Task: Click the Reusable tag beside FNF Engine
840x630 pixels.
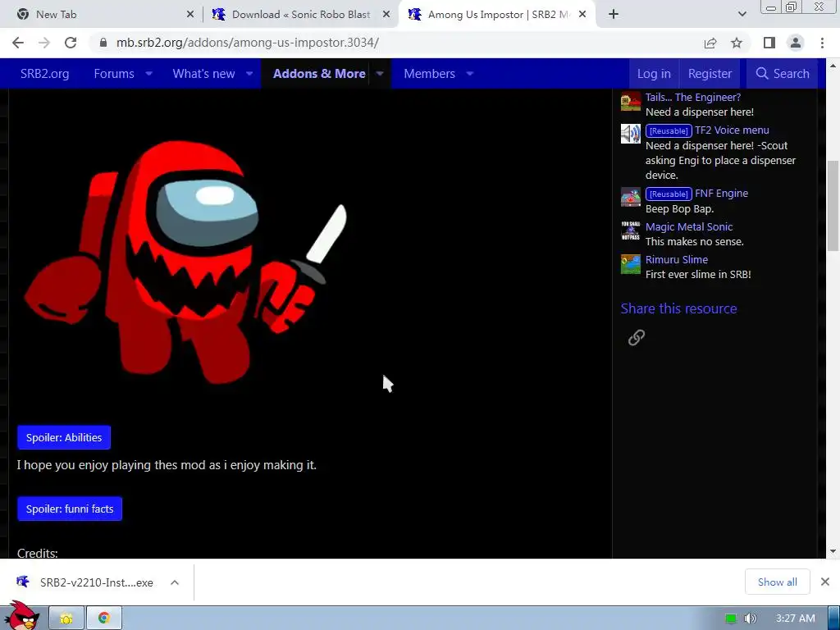Action: pyautogui.click(x=669, y=194)
